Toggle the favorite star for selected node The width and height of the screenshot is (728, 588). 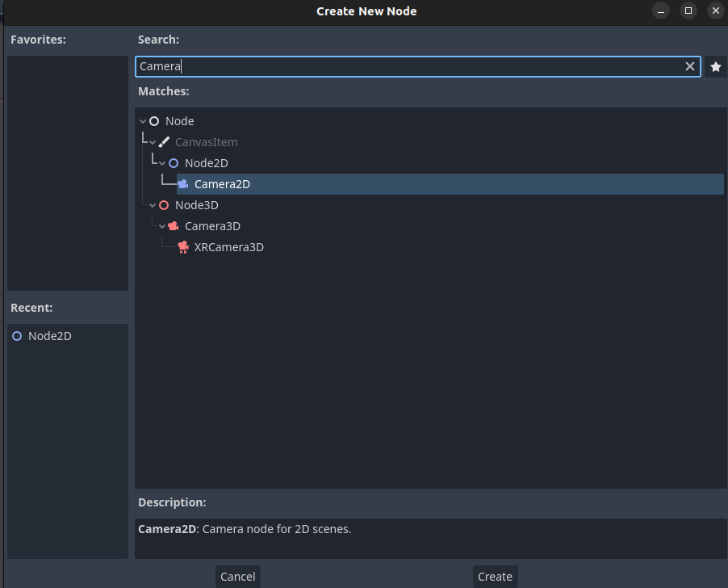[715, 67]
